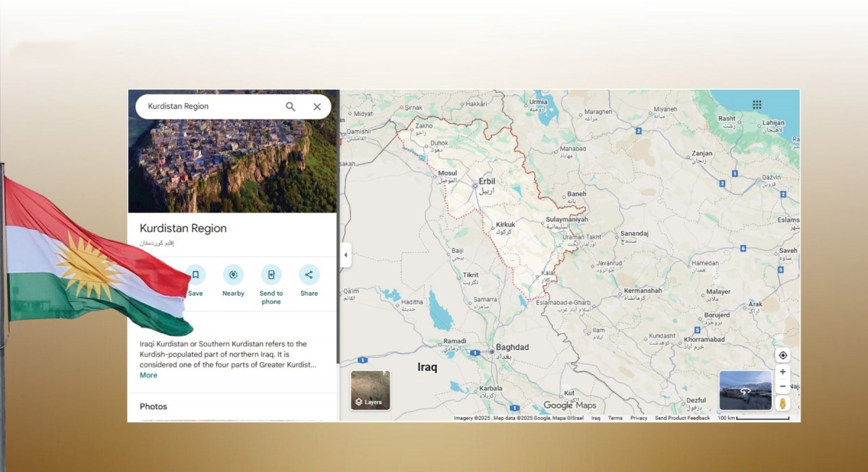The width and height of the screenshot is (868, 472).
Task: Click Send Product Feedback
Action: 683,418
